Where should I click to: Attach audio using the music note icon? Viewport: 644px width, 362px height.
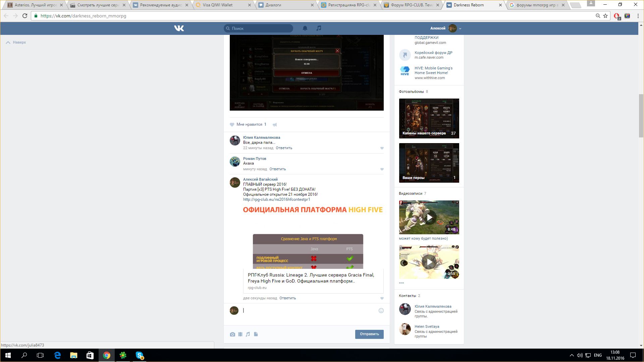point(248,334)
